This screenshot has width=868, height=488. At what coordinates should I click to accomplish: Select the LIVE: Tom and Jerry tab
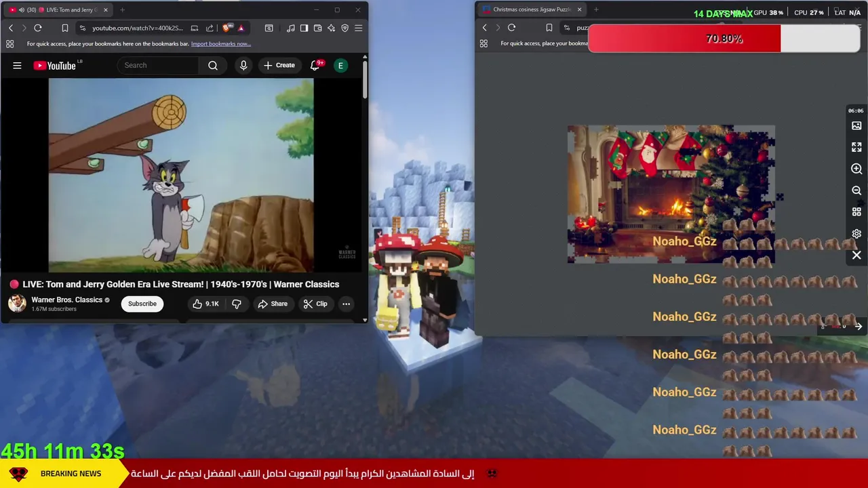click(60, 10)
